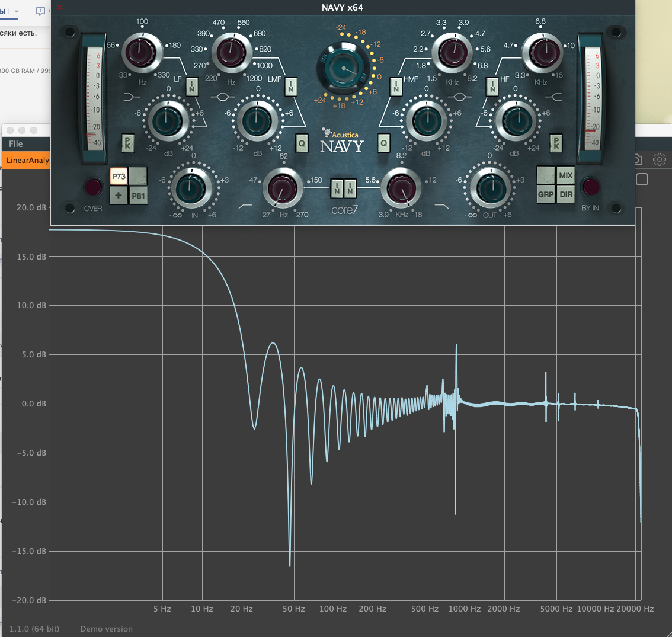Click the core7 label
The image size is (672, 637).
344,210
